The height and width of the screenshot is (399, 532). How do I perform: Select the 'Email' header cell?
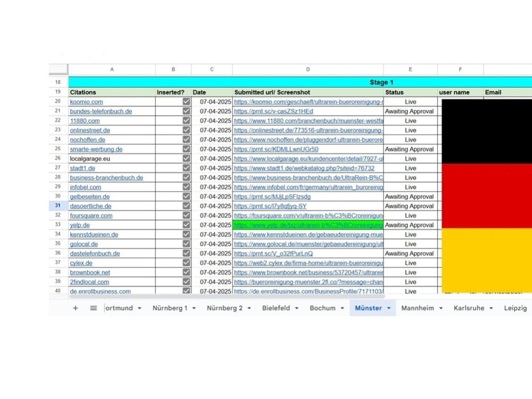[508, 92]
